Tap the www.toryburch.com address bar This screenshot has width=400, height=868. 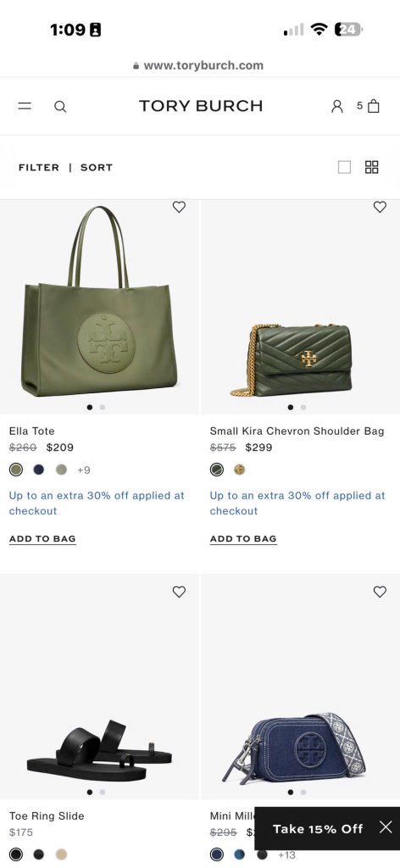coord(199,65)
